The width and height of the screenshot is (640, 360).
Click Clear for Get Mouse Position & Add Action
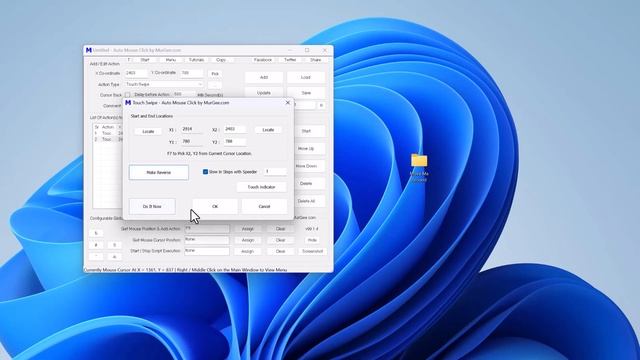coord(280,229)
